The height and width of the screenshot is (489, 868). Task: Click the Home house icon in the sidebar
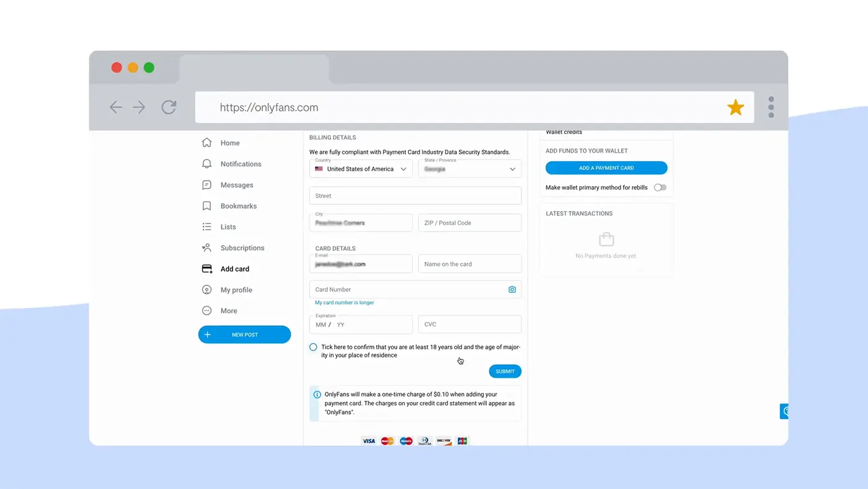[207, 143]
